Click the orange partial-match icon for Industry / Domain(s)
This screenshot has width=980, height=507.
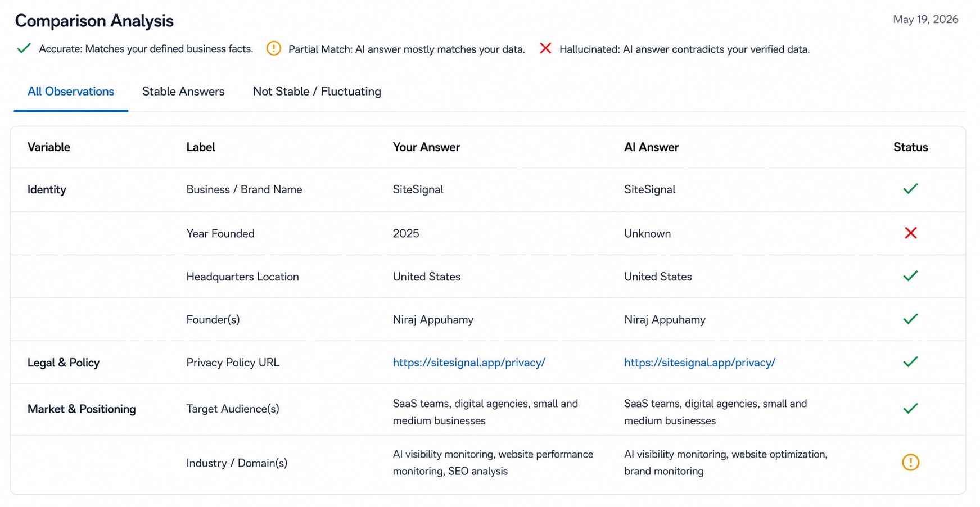tap(910, 462)
